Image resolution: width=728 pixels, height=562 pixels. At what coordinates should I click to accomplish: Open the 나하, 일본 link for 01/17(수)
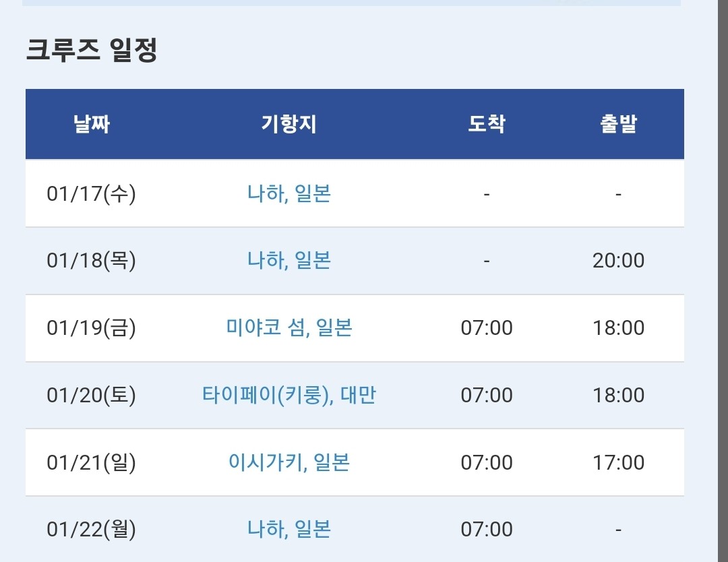289,193
